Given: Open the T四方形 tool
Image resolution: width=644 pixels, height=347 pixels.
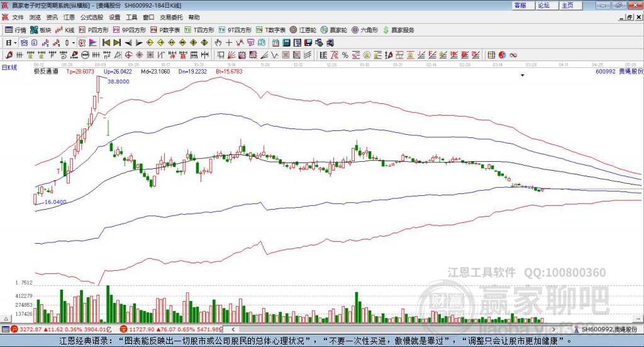Looking at the screenshot, I should point(199,30).
